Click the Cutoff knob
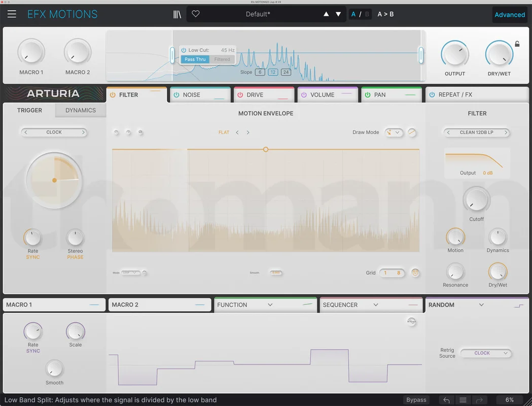The width and height of the screenshot is (532, 406). point(476,199)
